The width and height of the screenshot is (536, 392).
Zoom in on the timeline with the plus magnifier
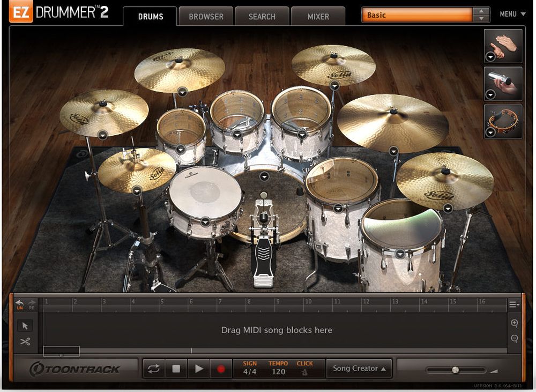click(515, 324)
